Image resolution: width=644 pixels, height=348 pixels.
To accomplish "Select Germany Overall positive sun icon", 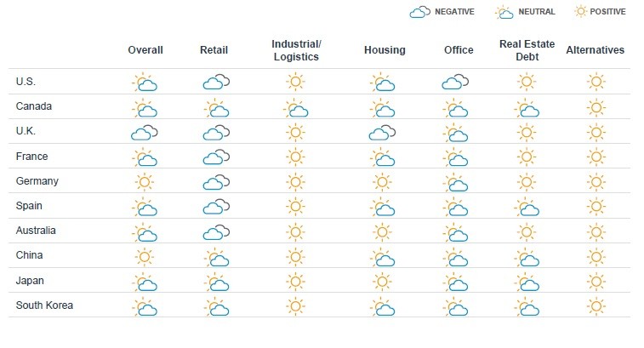I will click(x=144, y=181).
